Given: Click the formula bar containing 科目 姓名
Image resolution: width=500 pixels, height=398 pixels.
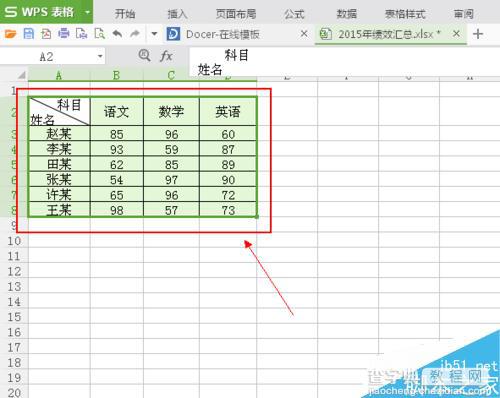Looking at the screenshot, I should click(x=345, y=62).
